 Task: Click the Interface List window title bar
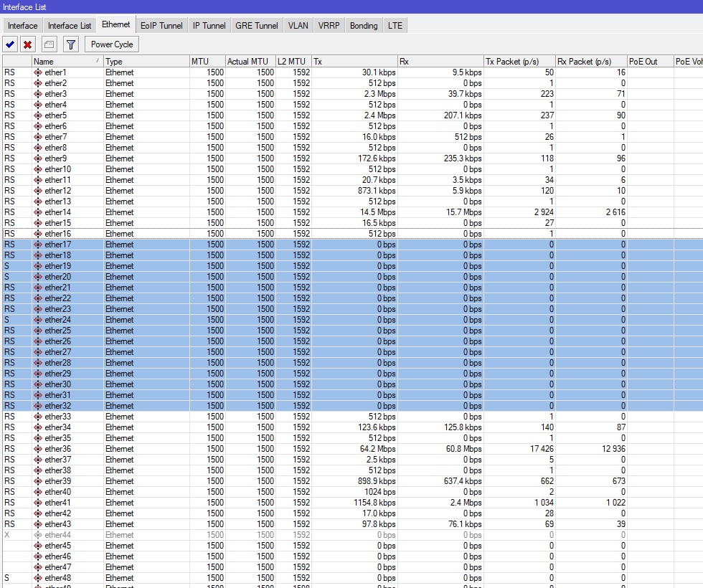click(351, 6)
